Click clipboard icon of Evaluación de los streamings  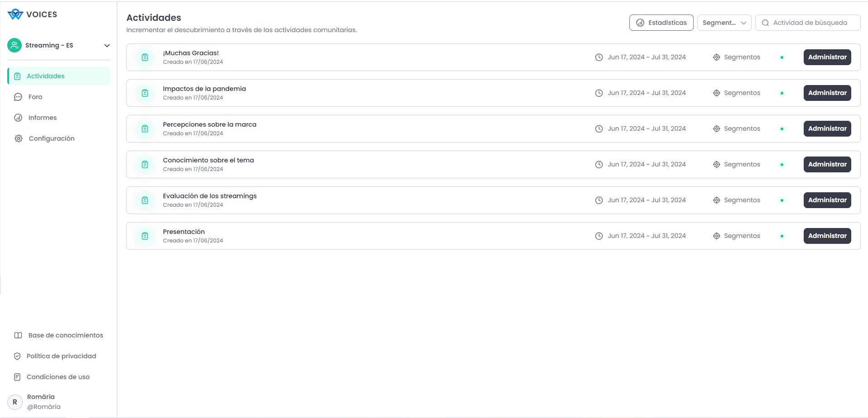(145, 200)
